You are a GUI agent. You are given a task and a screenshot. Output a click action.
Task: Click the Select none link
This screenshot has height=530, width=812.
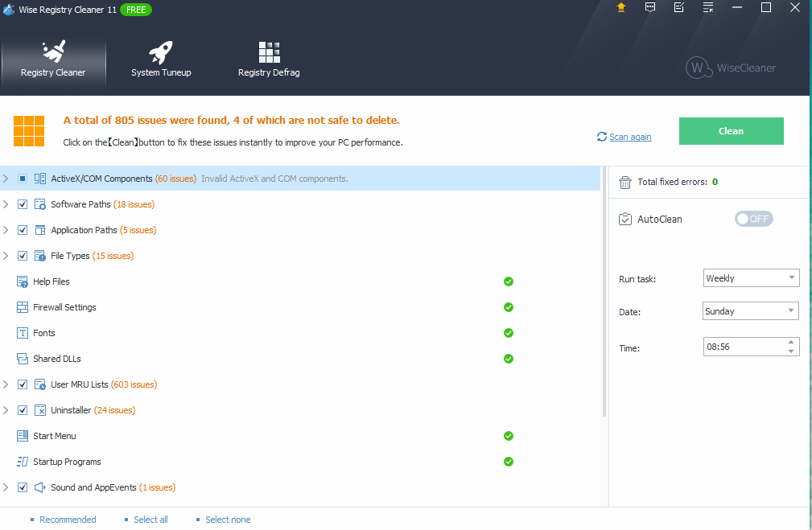[x=228, y=520]
